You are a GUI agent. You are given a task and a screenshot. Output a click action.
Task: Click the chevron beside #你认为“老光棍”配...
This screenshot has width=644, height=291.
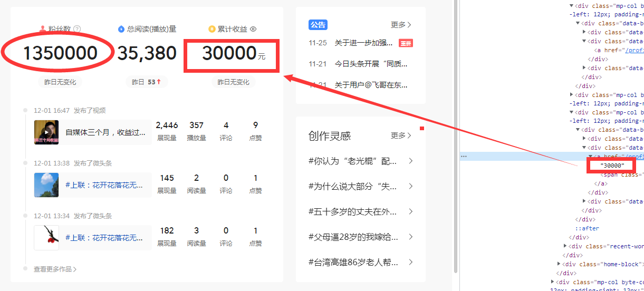point(410,161)
